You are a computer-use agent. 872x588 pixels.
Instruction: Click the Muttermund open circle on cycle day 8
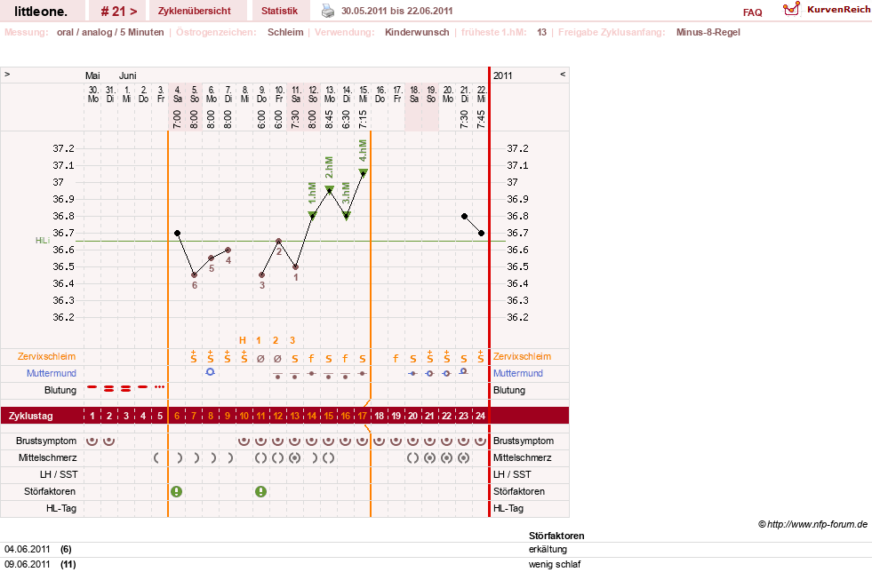pyautogui.click(x=210, y=372)
